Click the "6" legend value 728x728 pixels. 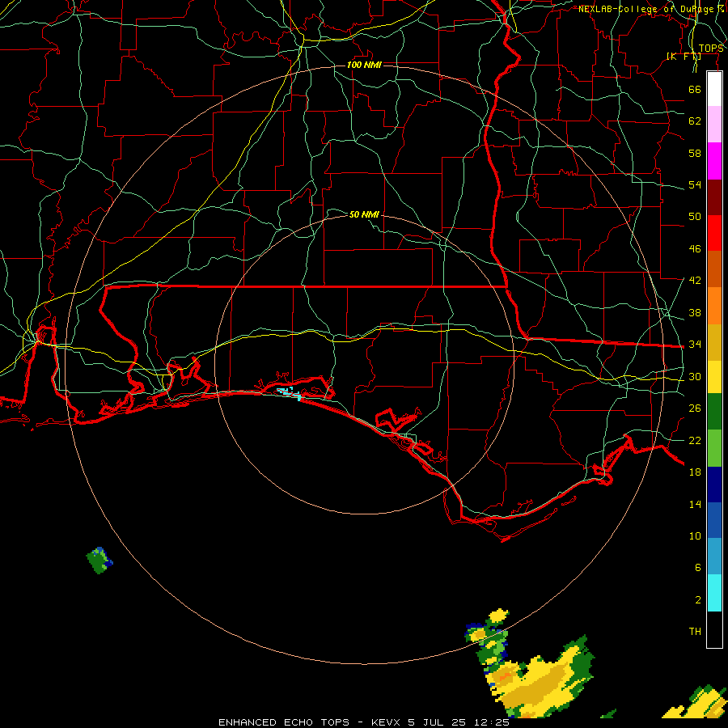[x=697, y=568]
